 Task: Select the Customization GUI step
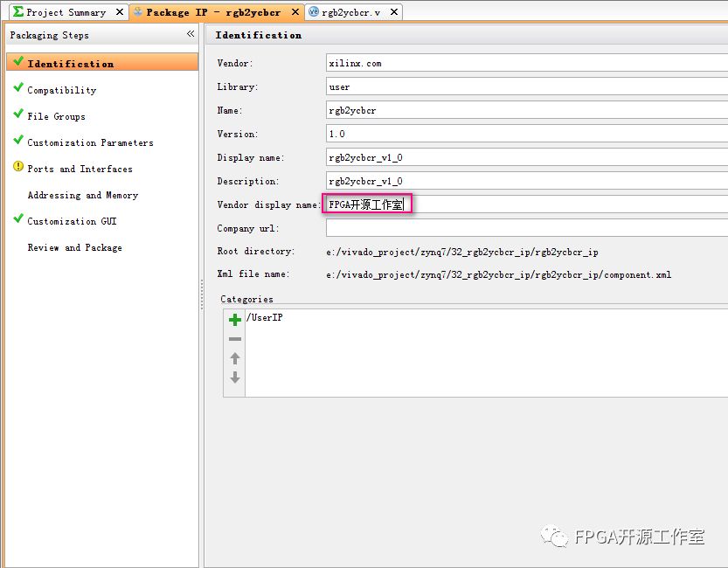click(x=72, y=221)
